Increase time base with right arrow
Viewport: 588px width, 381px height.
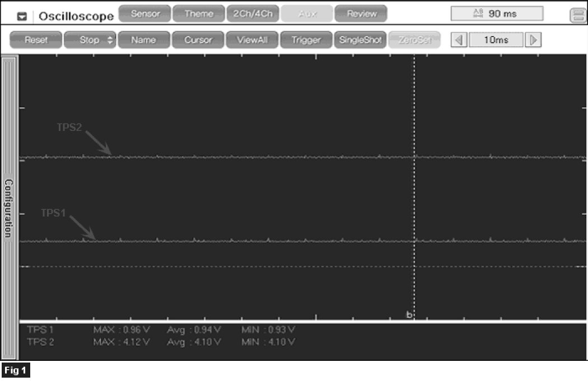(x=534, y=40)
